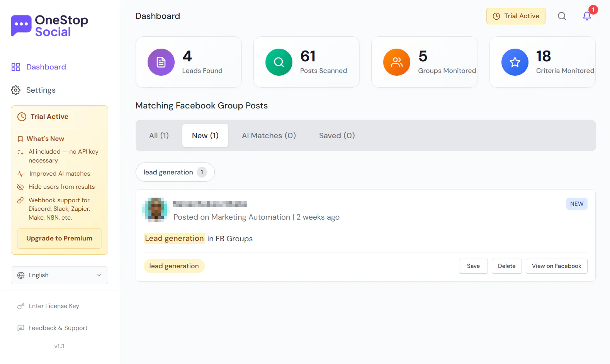Click the blurred poster name
Screen dimensions: 610x364
coord(210,204)
